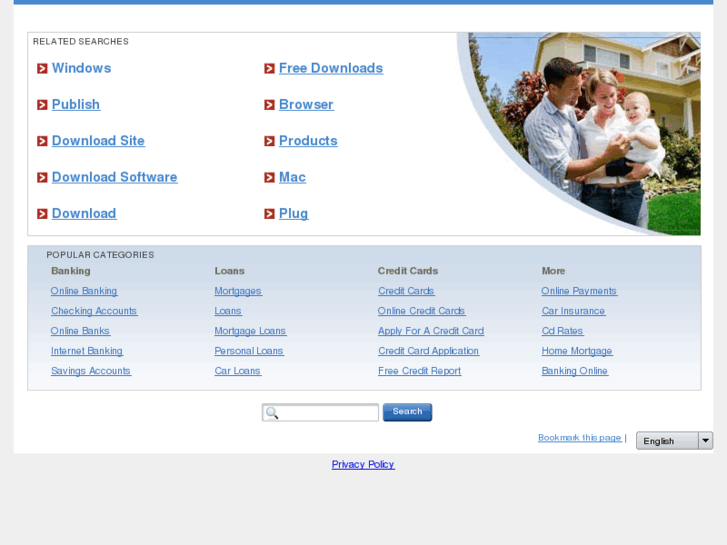Click the red arrow icon beside Download
This screenshot has width=727, height=545.
pyautogui.click(x=42, y=214)
